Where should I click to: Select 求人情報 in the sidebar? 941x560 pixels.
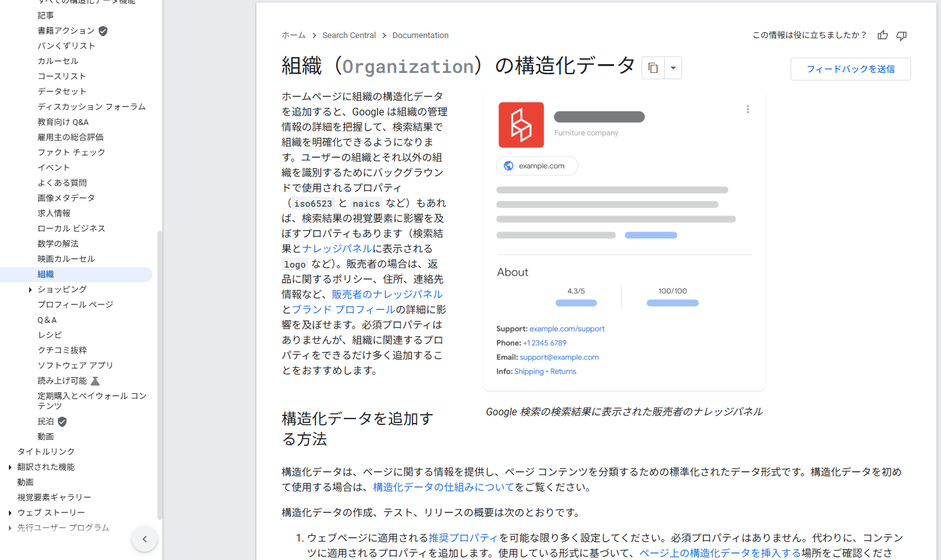[54, 213]
